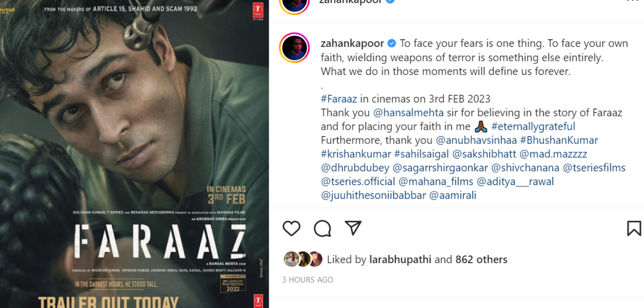The width and height of the screenshot is (644, 308).
Task: Open #BhushanKumar hashtag
Action: pos(559,140)
